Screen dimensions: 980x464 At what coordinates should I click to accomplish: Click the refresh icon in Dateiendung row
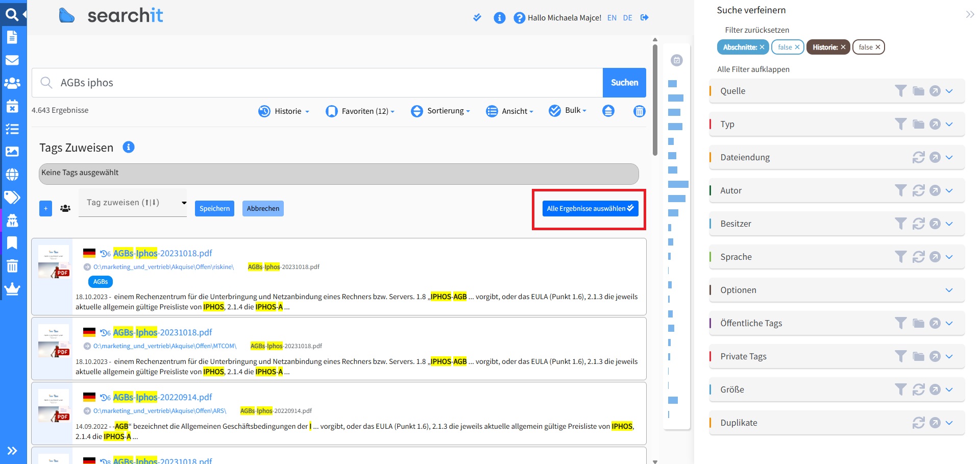(918, 157)
